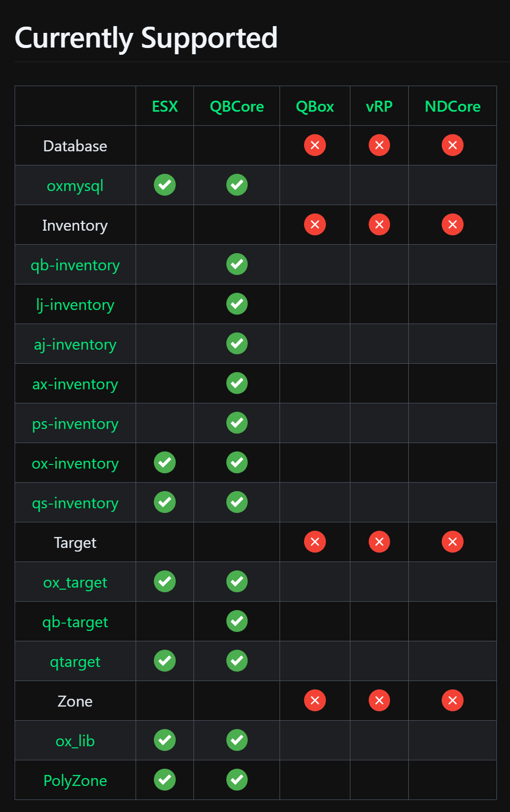The image size is (510, 812).
Task: Click the red X for Zone under QBox
Action: [315, 700]
